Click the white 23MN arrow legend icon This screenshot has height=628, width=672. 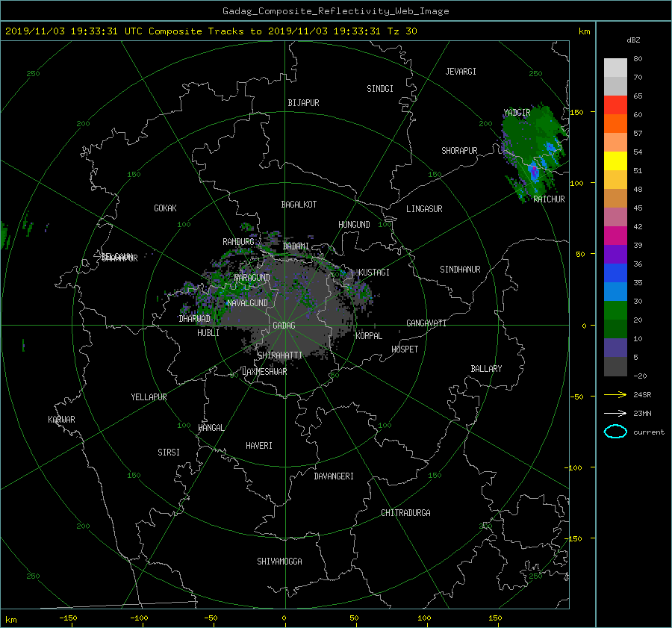[615, 413]
